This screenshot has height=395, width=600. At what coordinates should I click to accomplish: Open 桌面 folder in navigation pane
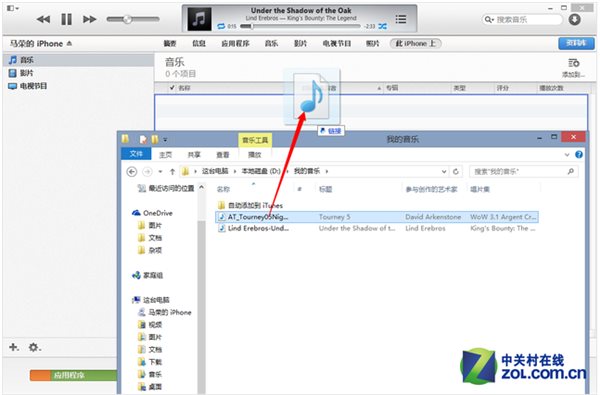click(150, 387)
